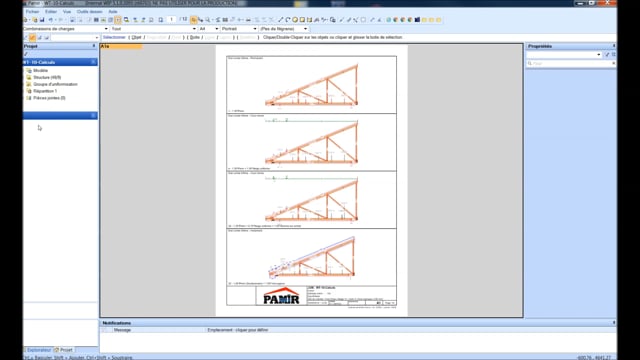Pin the Notifications panel
Screen dimensions: 640x360
click(614, 322)
